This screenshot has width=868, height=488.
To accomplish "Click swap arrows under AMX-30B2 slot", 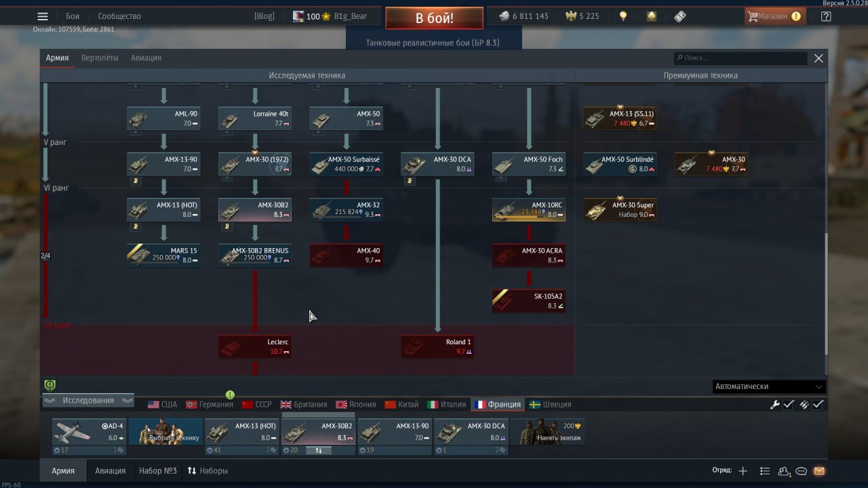I will pos(319,450).
